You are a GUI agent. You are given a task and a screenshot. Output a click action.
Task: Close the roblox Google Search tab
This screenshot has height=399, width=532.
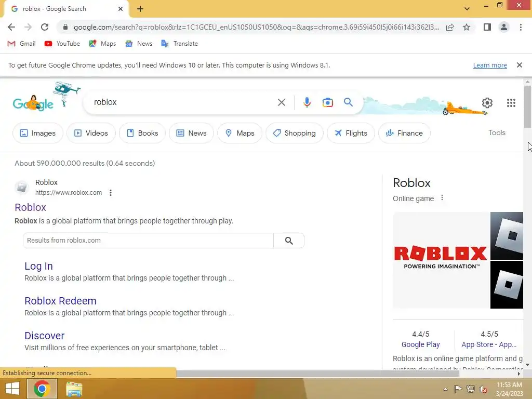[x=121, y=9]
